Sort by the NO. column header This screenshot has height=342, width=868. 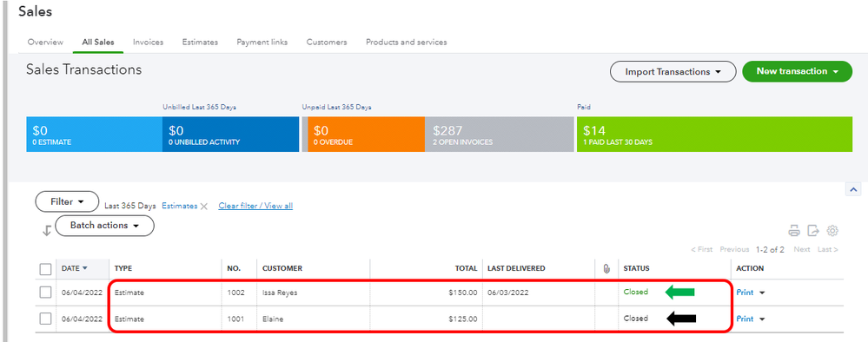click(234, 268)
